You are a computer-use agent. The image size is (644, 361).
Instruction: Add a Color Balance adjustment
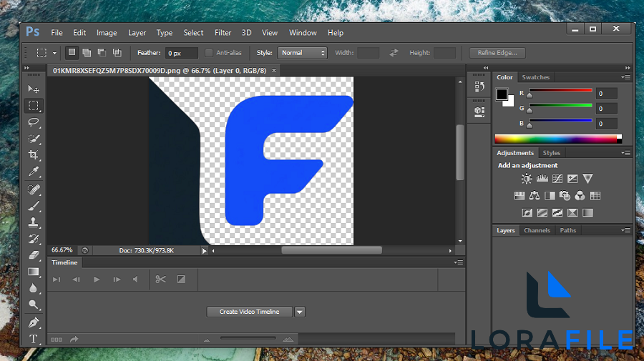pos(535,196)
